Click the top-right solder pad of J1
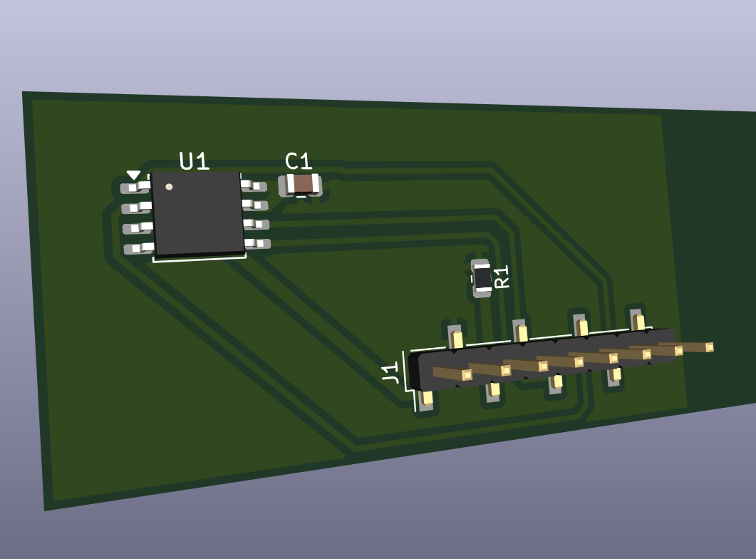 coord(638,320)
